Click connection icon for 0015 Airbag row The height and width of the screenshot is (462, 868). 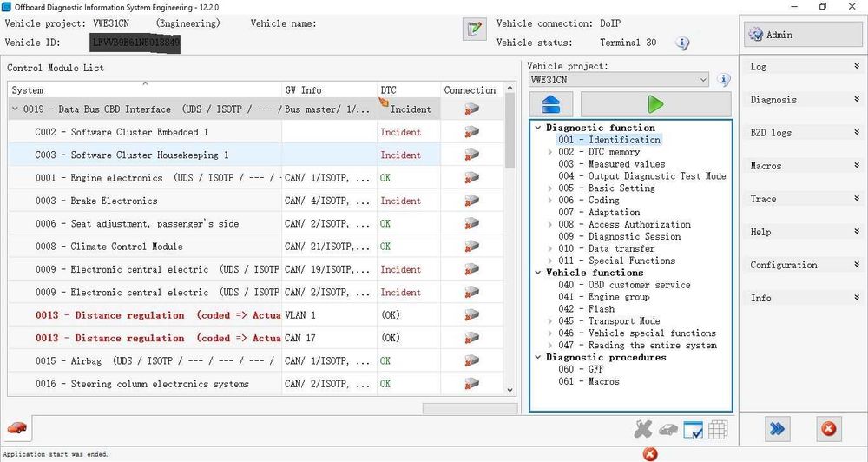click(471, 361)
